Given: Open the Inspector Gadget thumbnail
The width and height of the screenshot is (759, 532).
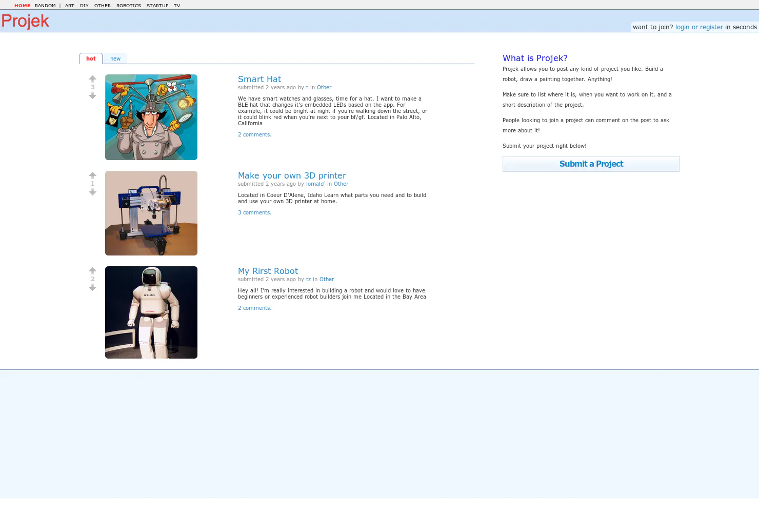Looking at the screenshot, I should click(151, 117).
